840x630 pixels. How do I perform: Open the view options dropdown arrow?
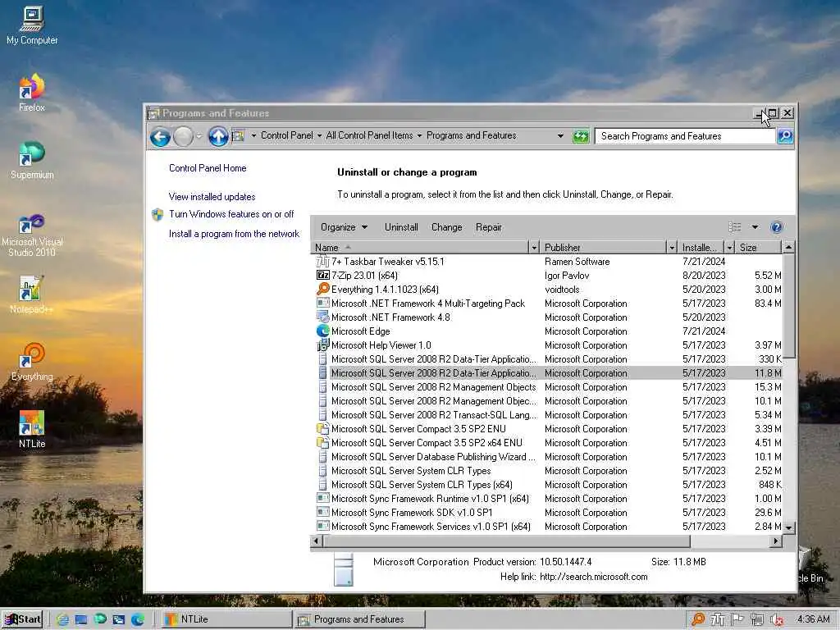(x=755, y=227)
